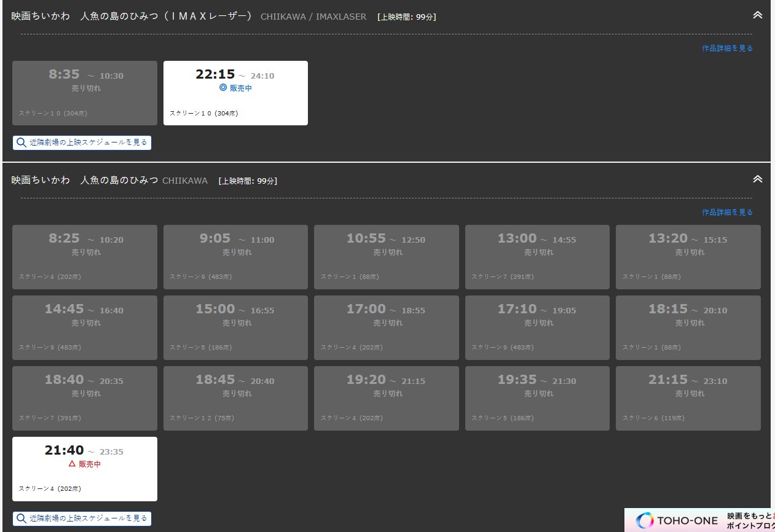Collapse the standard CHIIKAWA section chevron
The height and width of the screenshot is (532, 775).
point(757,179)
